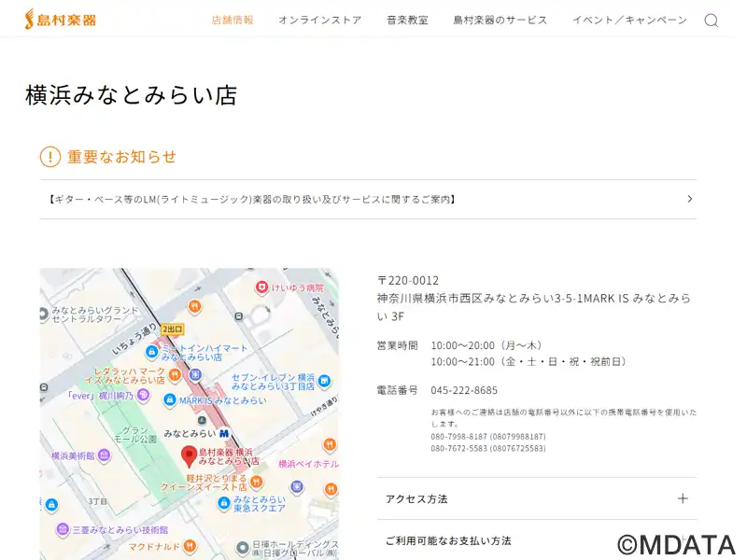Go to the オンラインストア menu
This screenshot has height=560, width=747.
[x=319, y=20]
